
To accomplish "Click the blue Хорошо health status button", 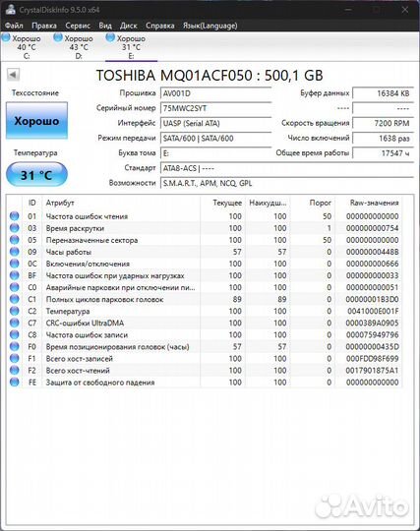I will [x=36, y=121].
